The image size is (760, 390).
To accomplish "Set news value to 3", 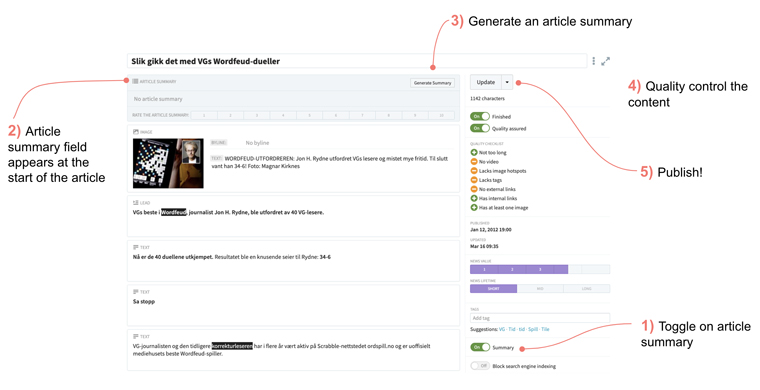I will [540, 269].
